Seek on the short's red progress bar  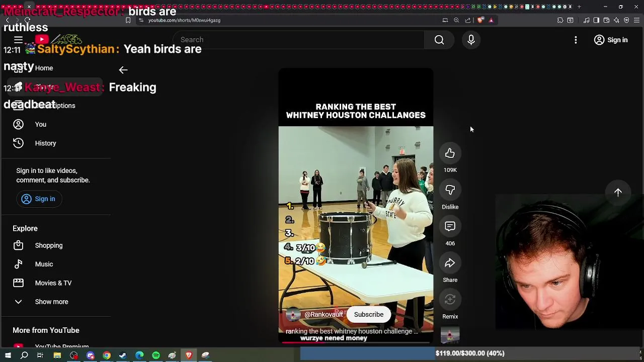[x=356, y=343]
